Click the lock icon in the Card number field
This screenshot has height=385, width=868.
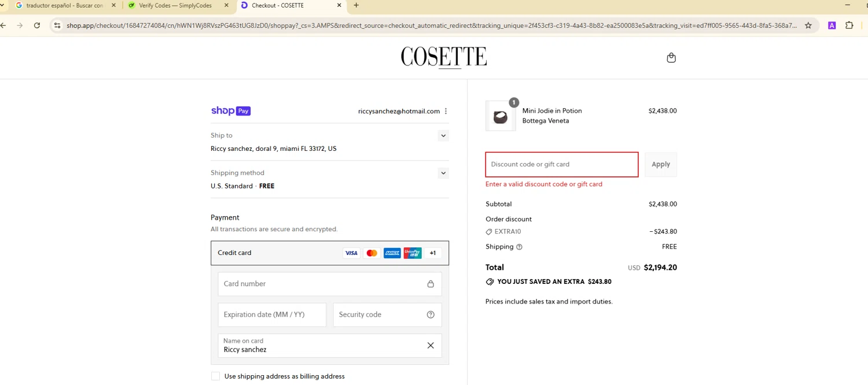click(x=431, y=284)
